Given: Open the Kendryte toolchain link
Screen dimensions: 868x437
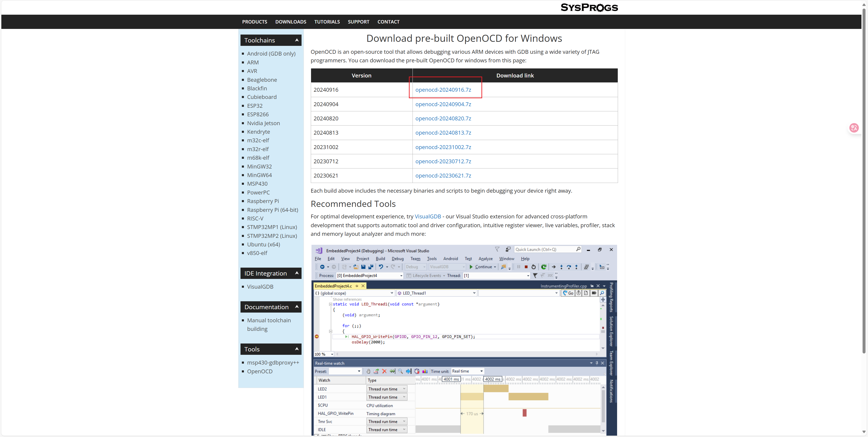Looking at the screenshot, I should (x=258, y=132).
